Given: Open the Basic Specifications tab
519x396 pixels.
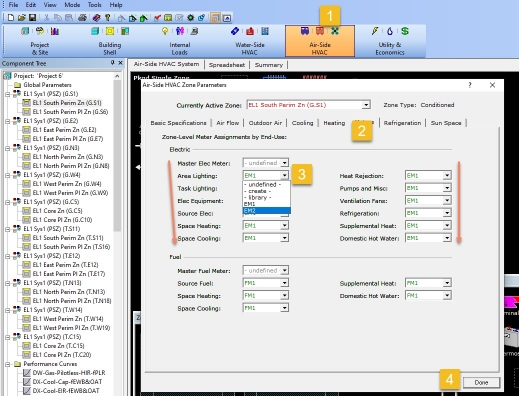Looking at the screenshot, I should coord(178,123).
